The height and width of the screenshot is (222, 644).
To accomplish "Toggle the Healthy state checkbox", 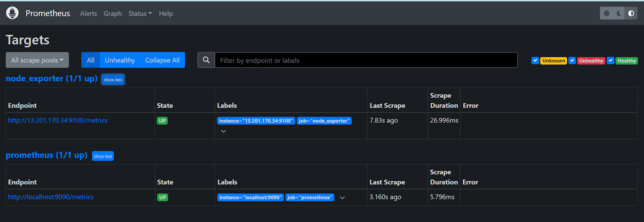I will (x=611, y=61).
